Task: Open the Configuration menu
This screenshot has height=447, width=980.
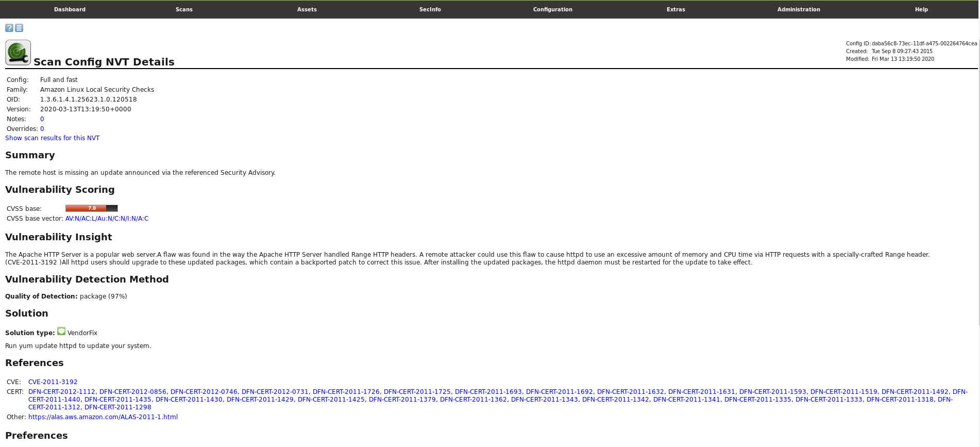Action: click(553, 9)
